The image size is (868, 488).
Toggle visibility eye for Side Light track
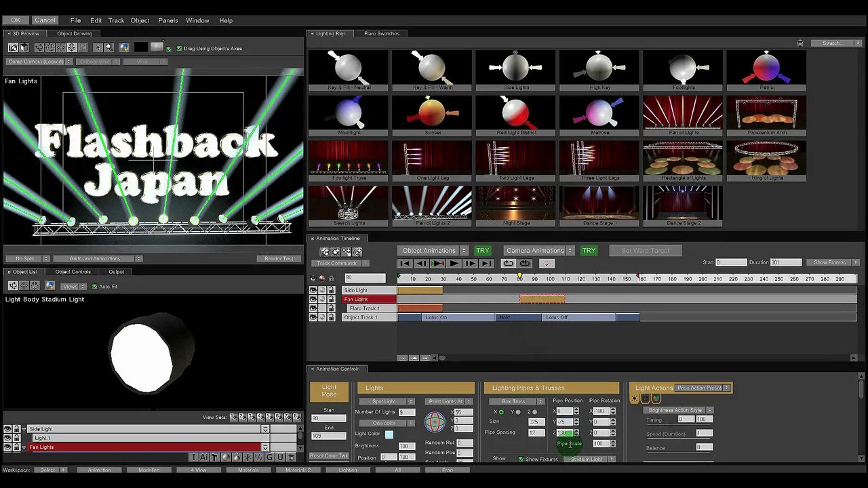tap(313, 290)
